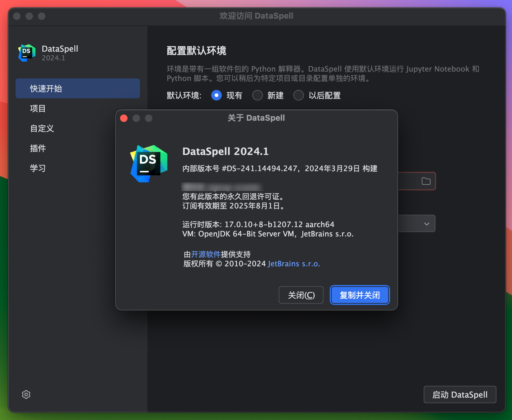The image size is (512, 420).
Task: Click the build number #DS-241.14494.247 line
Action: pos(280,168)
